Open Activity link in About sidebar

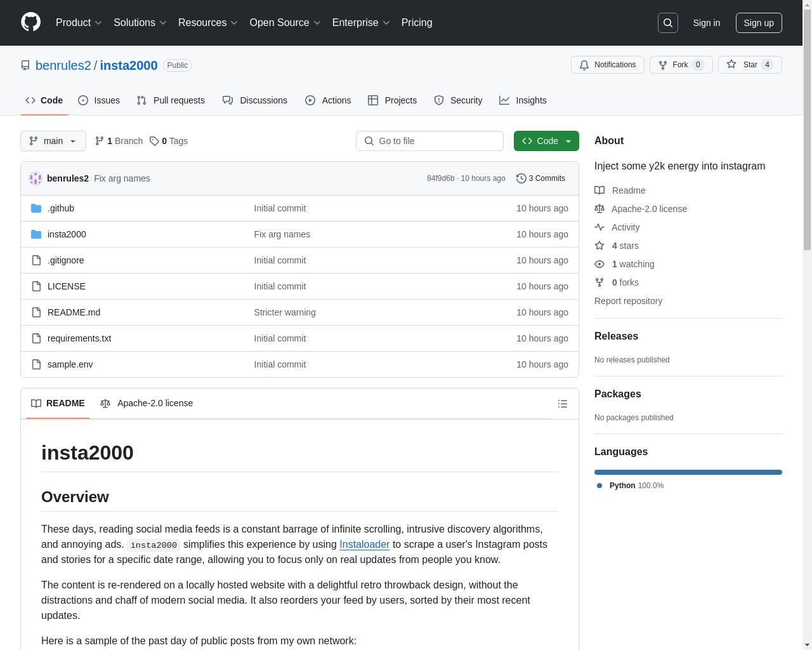(x=617, y=227)
